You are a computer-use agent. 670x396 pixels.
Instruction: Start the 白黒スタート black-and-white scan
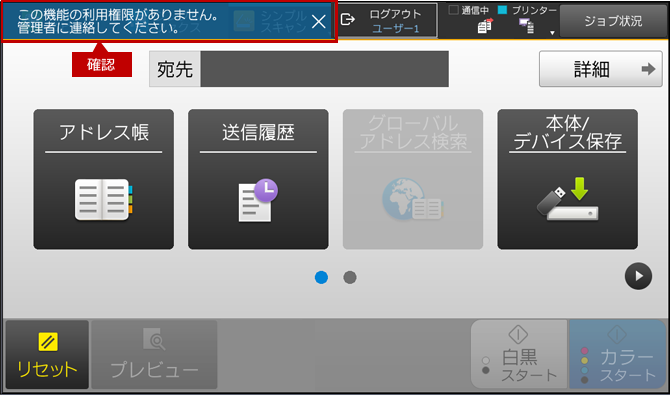(x=519, y=355)
